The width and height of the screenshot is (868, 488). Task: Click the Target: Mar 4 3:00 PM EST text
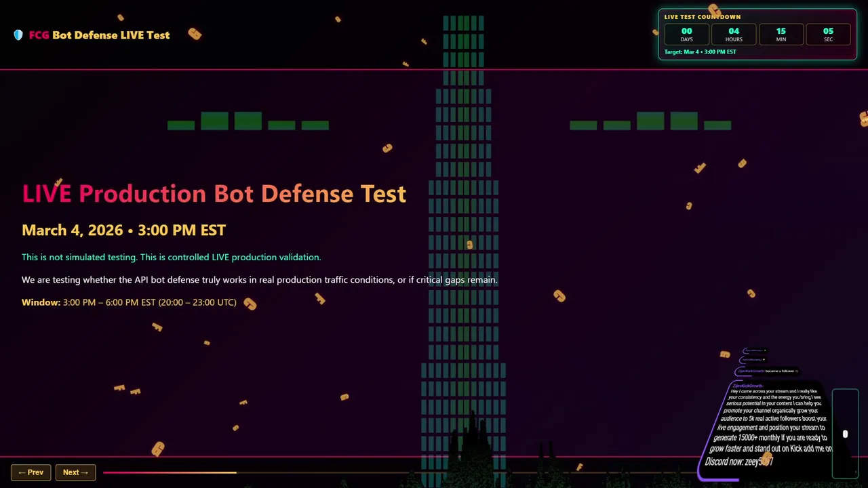[700, 52]
